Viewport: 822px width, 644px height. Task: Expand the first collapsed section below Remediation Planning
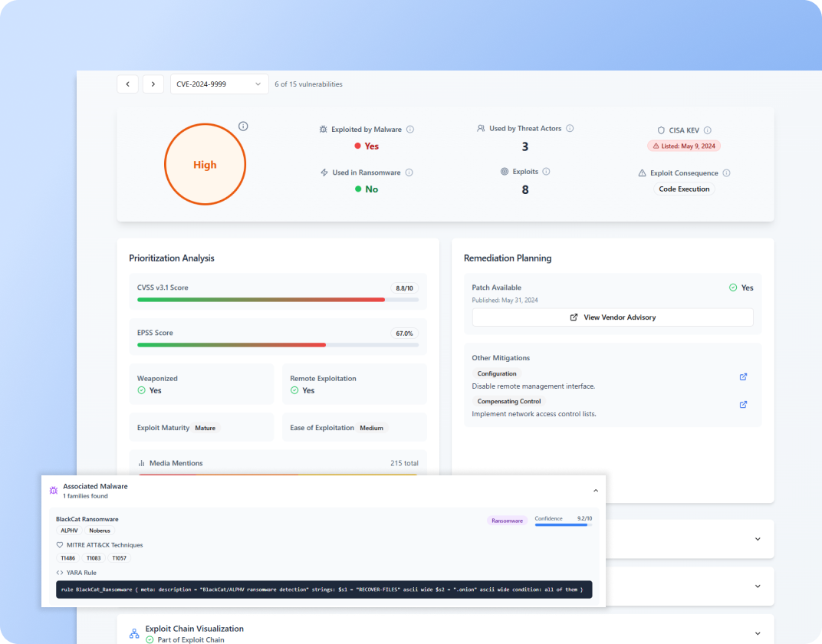pyautogui.click(x=758, y=539)
